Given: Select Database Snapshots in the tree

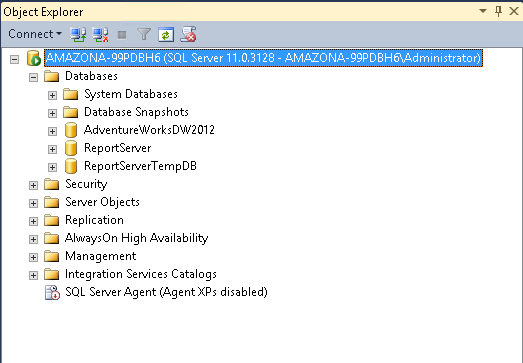Looking at the screenshot, I should click(136, 112).
